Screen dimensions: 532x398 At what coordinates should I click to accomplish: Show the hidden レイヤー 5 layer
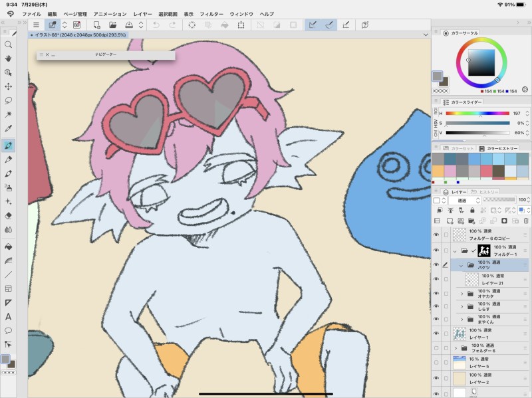[436, 362]
